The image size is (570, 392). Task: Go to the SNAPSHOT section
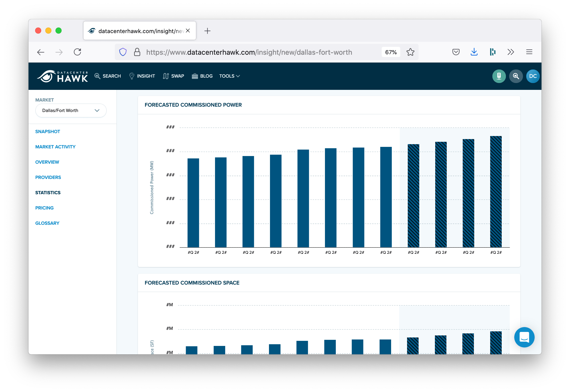pyautogui.click(x=48, y=132)
